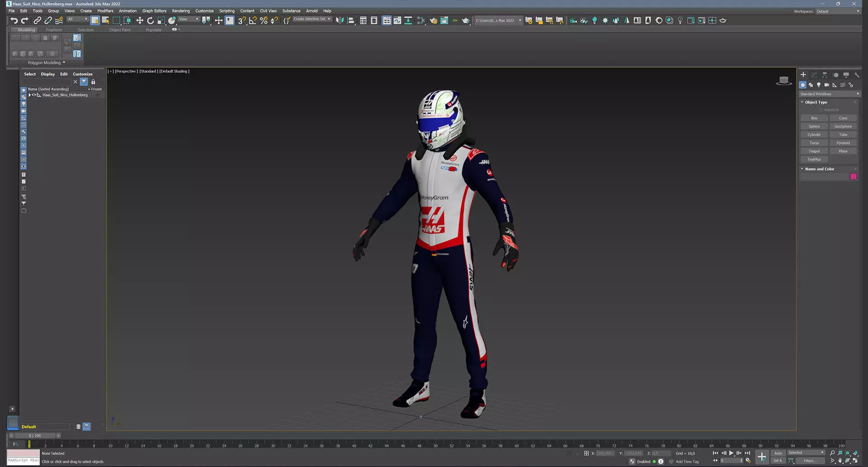The image size is (868, 467).
Task: Toggle 3D Snaps icon
Action: point(242,20)
